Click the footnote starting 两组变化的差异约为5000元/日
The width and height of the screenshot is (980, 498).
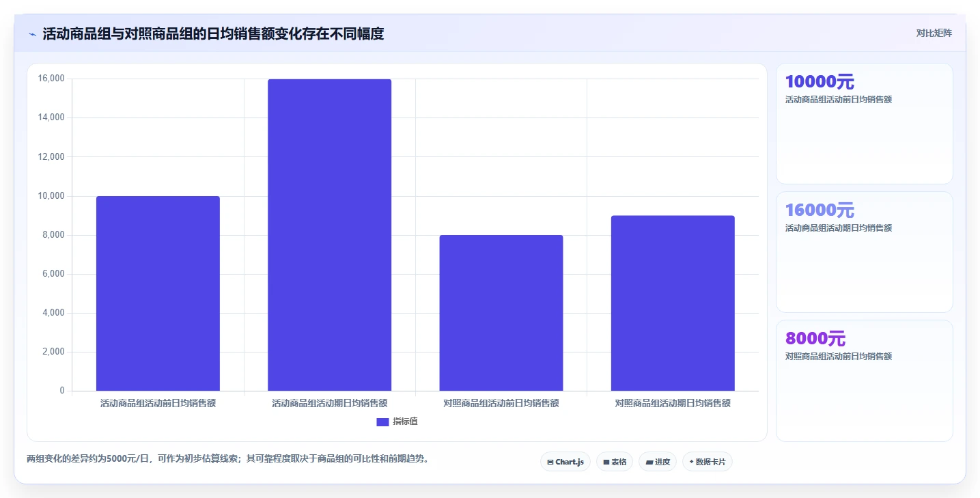(229, 458)
